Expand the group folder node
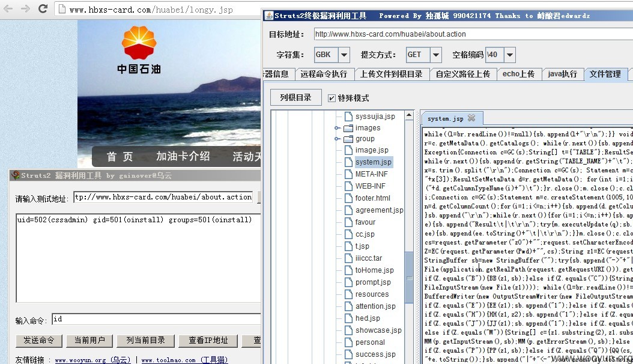Viewport: 633px width, 364px height. [337, 139]
